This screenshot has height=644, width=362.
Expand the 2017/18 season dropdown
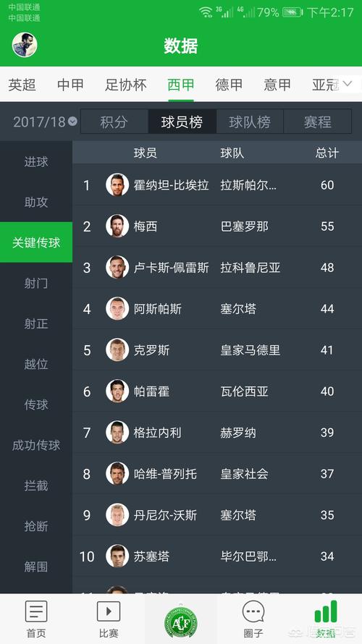pos(45,122)
